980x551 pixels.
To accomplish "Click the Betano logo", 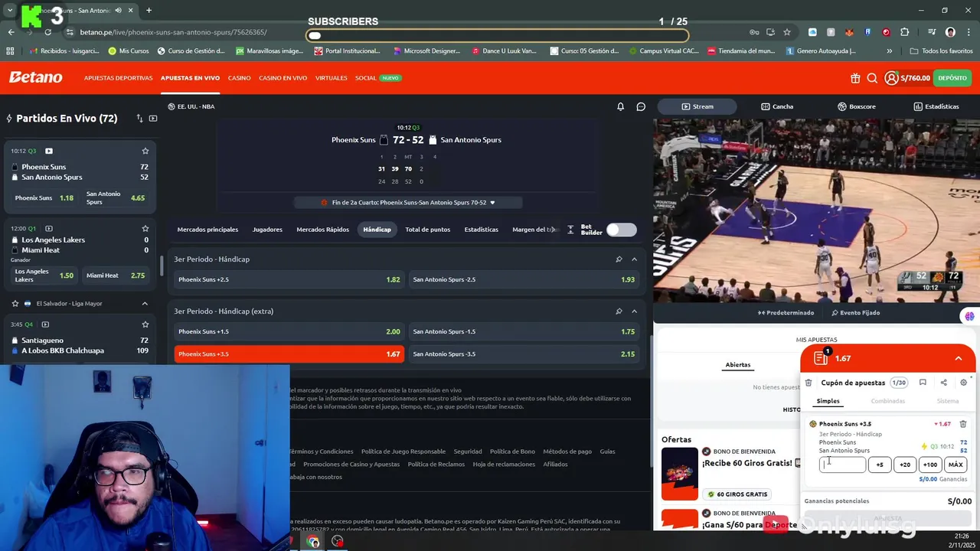I will 35,77.
